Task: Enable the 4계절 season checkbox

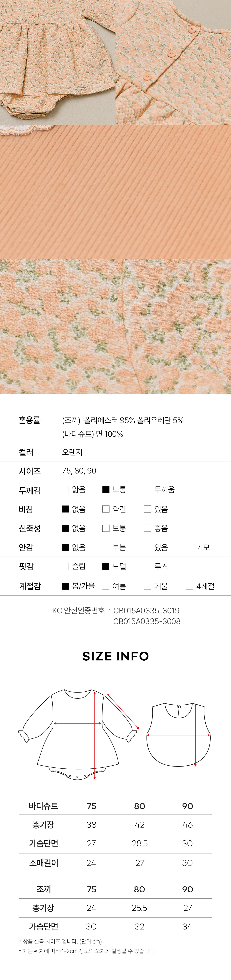Action: (x=189, y=586)
